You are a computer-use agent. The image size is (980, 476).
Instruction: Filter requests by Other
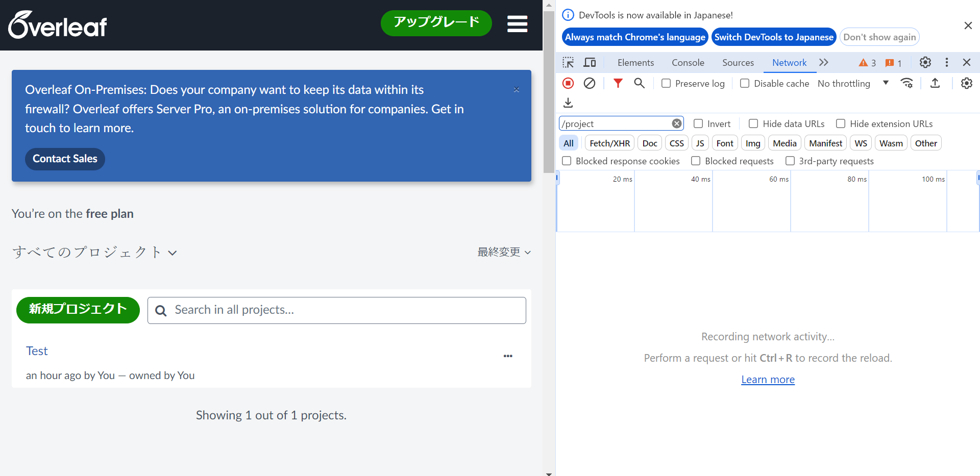[926, 143]
